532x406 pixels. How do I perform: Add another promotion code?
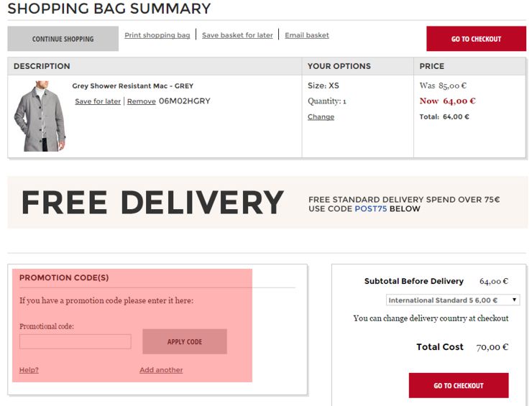click(x=161, y=369)
